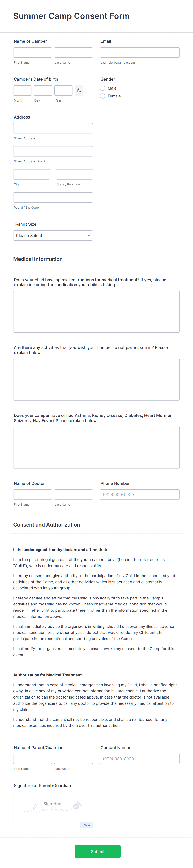Select the Male gender option
193x868 pixels.
coord(103,88)
